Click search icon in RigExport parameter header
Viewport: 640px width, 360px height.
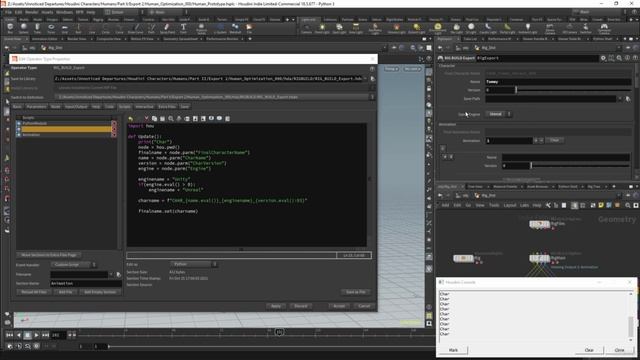pos(619,58)
